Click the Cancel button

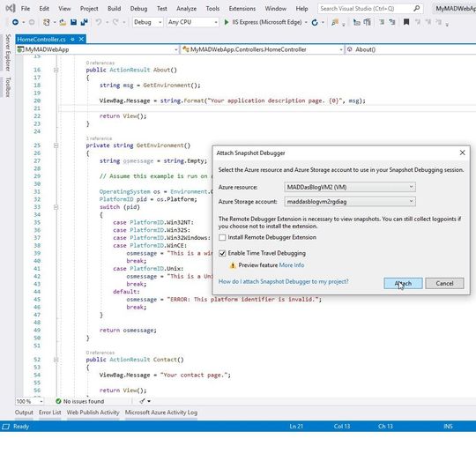click(444, 284)
